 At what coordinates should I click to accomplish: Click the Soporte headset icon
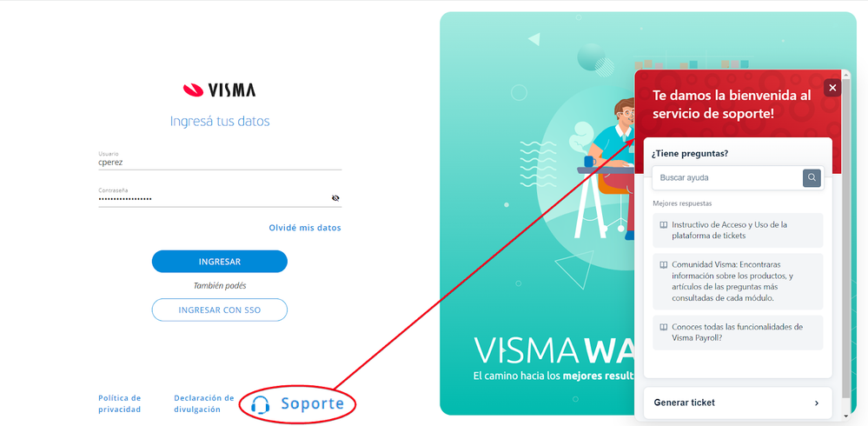(260, 405)
